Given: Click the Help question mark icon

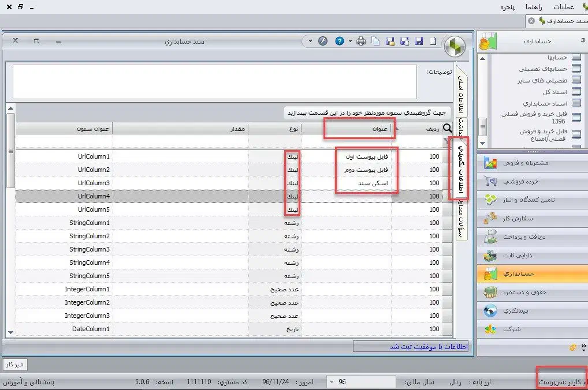Looking at the screenshot, I should pyautogui.click(x=340, y=42).
